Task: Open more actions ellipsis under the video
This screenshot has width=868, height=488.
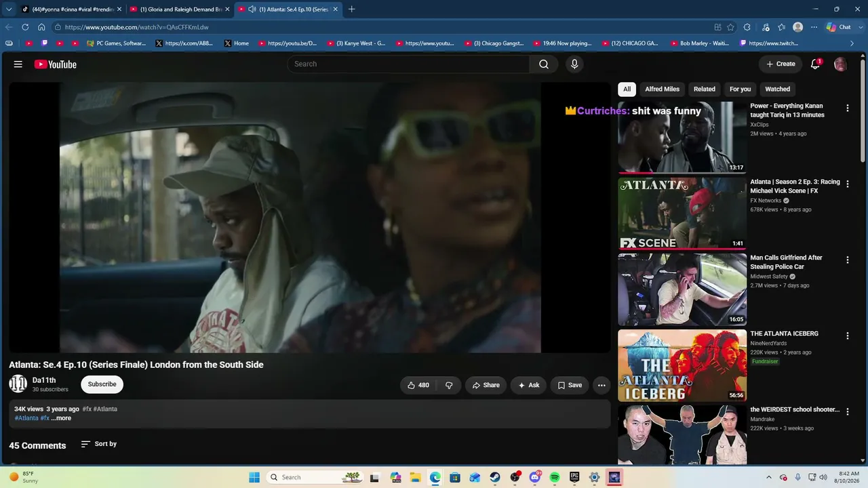Action: (601, 385)
